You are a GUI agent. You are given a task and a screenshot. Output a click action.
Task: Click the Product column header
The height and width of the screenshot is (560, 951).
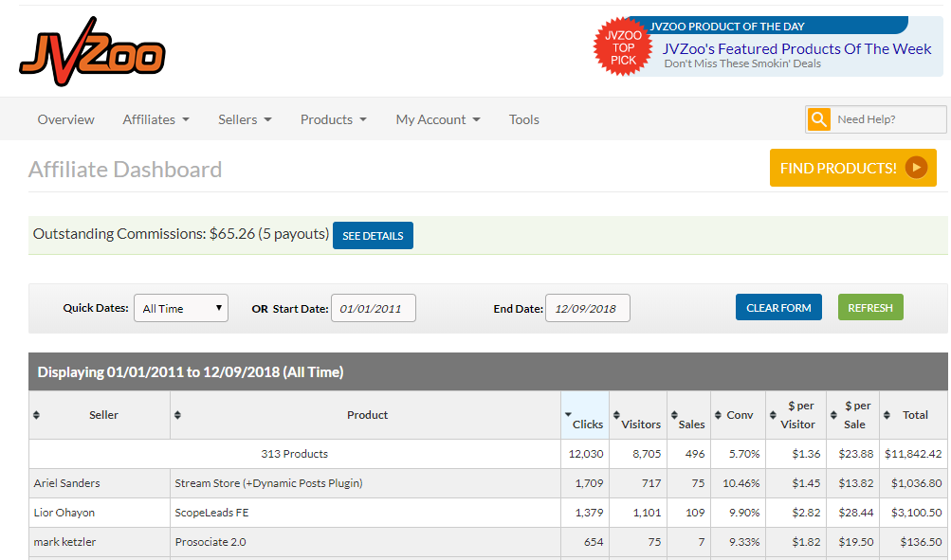pyautogui.click(x=367, y=415)
